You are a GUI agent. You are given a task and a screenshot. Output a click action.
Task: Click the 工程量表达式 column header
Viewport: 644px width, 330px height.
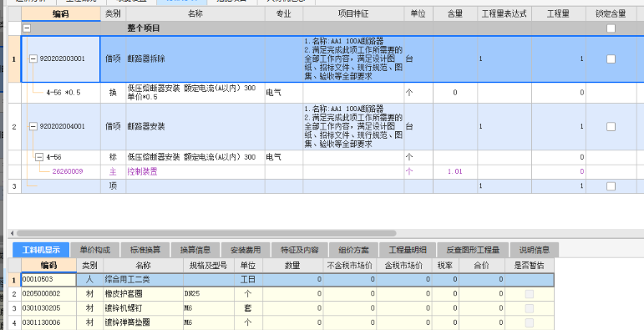(505, 14)
